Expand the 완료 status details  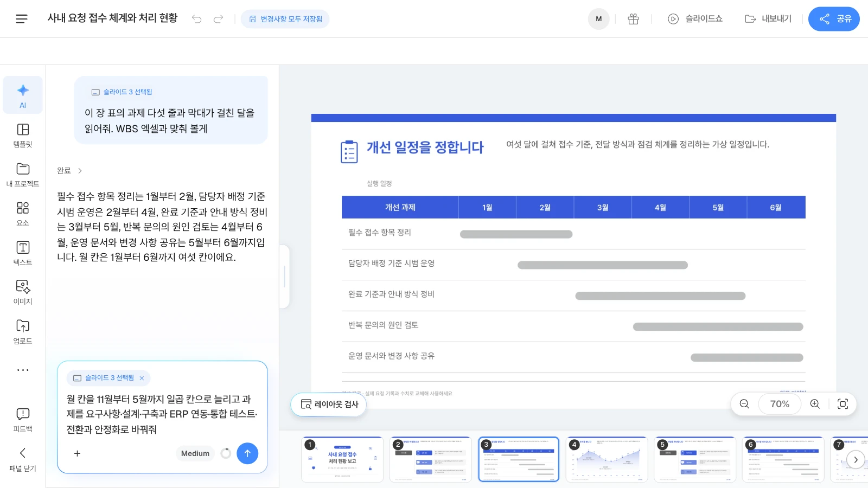[69, 170]
